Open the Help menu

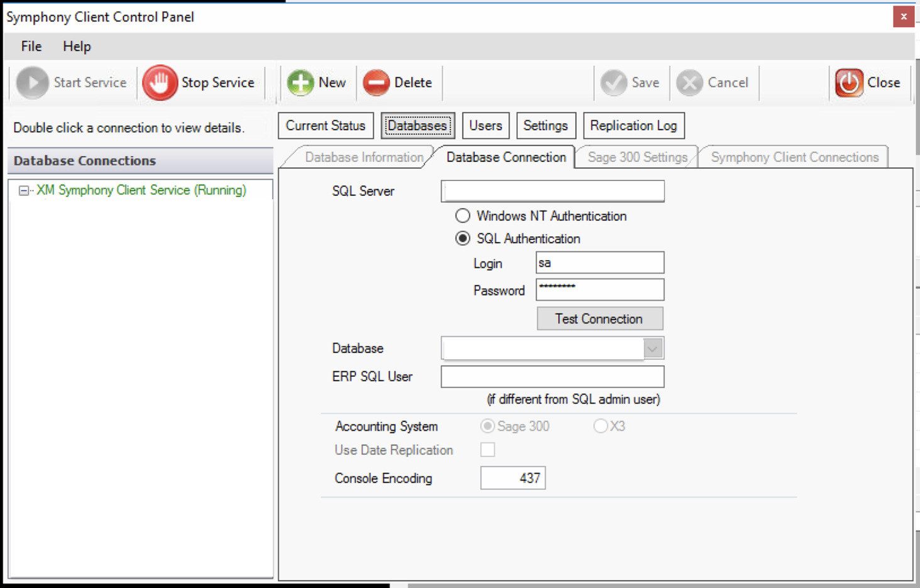click(x=77, y=46)
